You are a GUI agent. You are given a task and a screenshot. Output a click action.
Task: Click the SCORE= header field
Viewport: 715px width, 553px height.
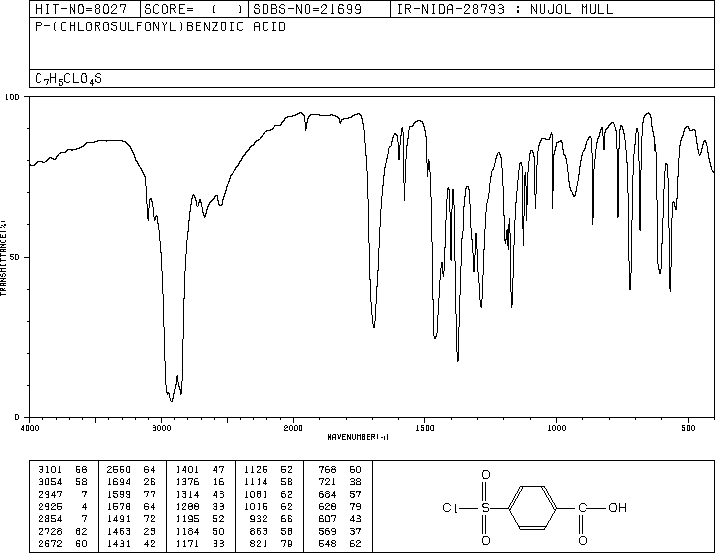tap(194, 9)
